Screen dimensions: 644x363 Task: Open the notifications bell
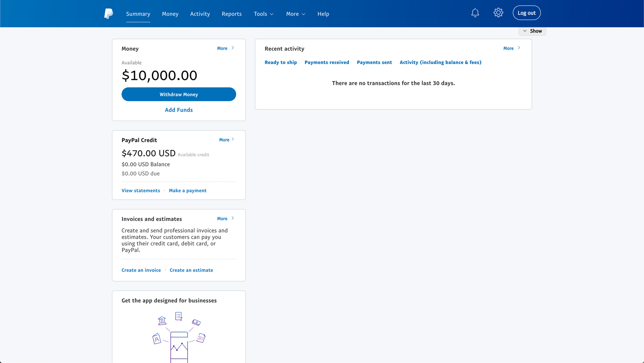[475, 13]
